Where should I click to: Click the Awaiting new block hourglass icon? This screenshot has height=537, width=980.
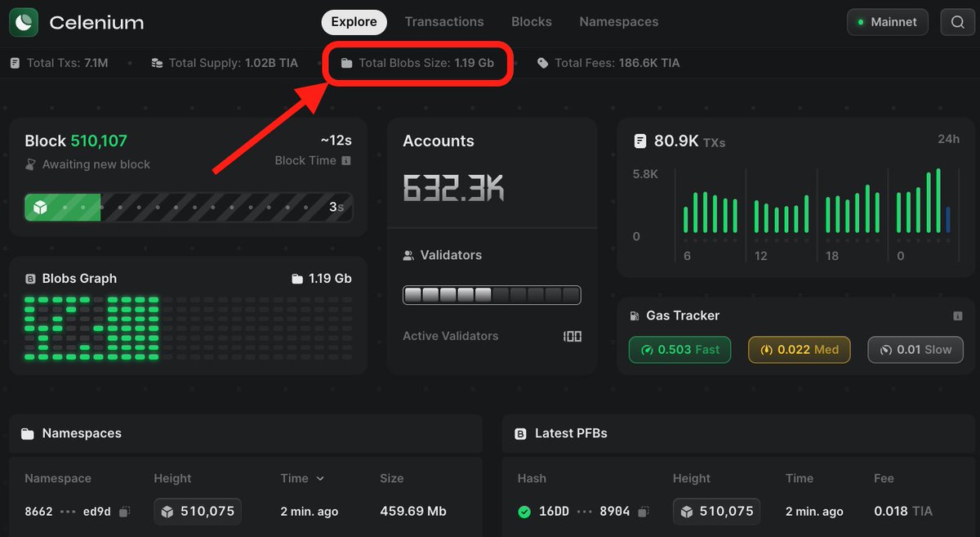30,164
